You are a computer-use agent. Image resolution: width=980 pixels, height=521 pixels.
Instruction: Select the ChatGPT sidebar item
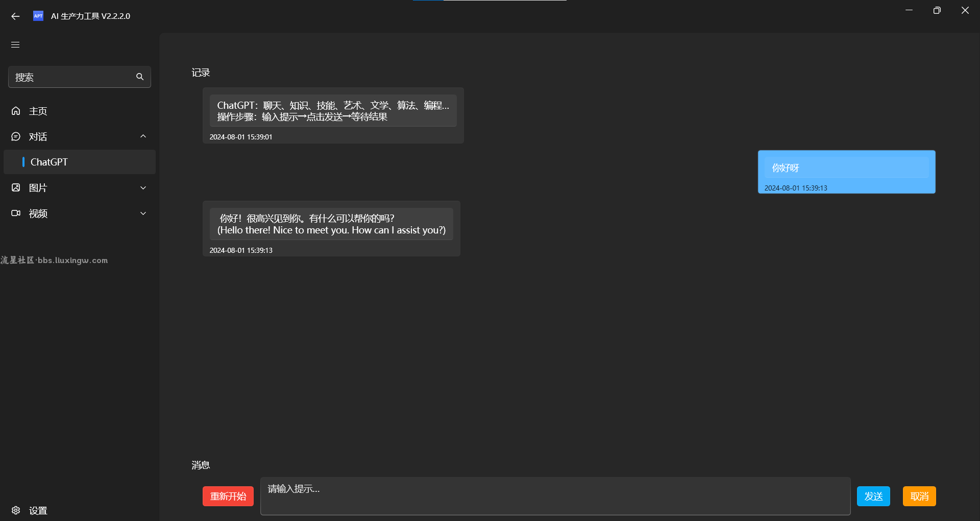pos(80,162)
